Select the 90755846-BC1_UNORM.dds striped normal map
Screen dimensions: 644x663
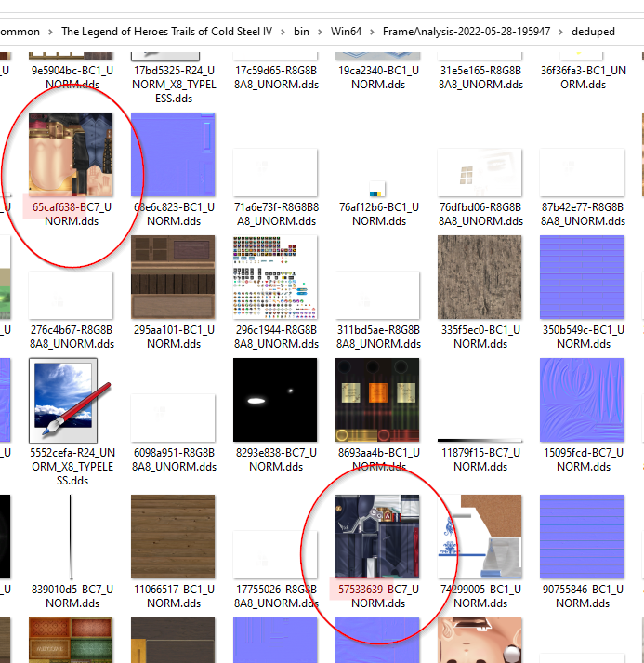582,537
